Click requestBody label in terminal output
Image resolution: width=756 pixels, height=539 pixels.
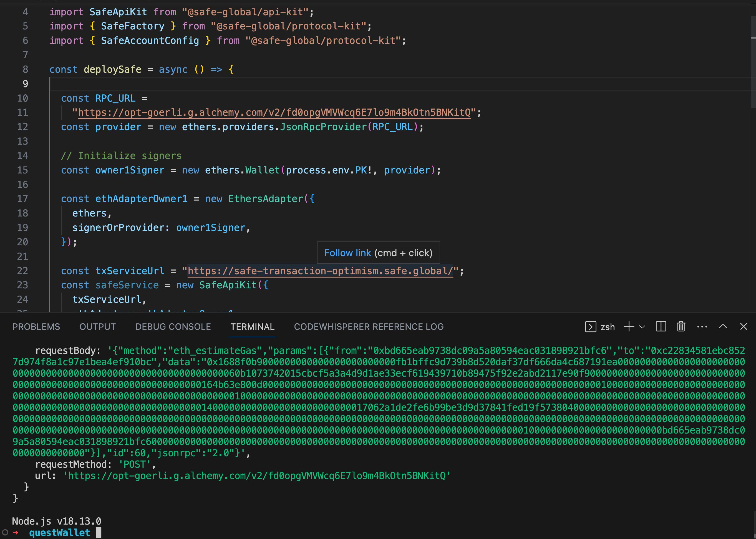[x=68, y=351]
